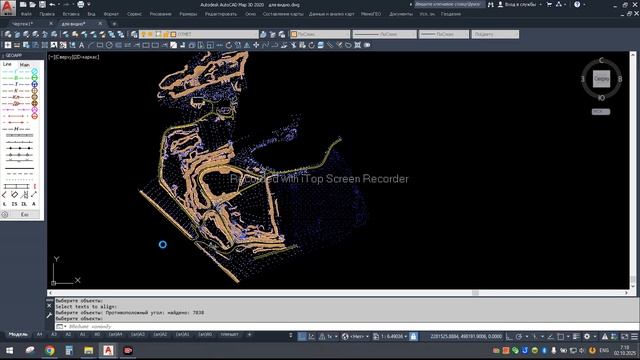The height and width of the screenshot is (360, 640).
Task: Select the Rotate tool icon
Action: coord(229,45)
